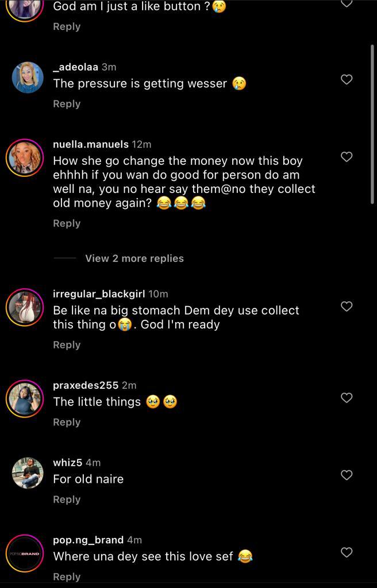
Task: Expand 'View 2 more replies'
Action: coord(134,258)
